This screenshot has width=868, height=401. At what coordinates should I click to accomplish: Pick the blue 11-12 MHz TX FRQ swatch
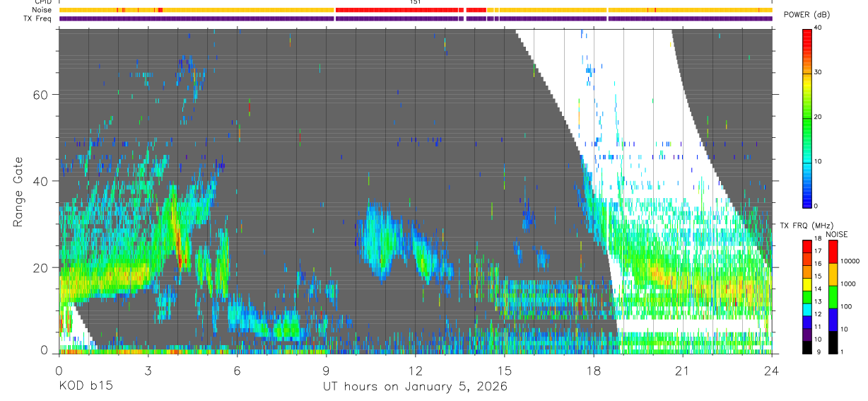pos(807,322)
